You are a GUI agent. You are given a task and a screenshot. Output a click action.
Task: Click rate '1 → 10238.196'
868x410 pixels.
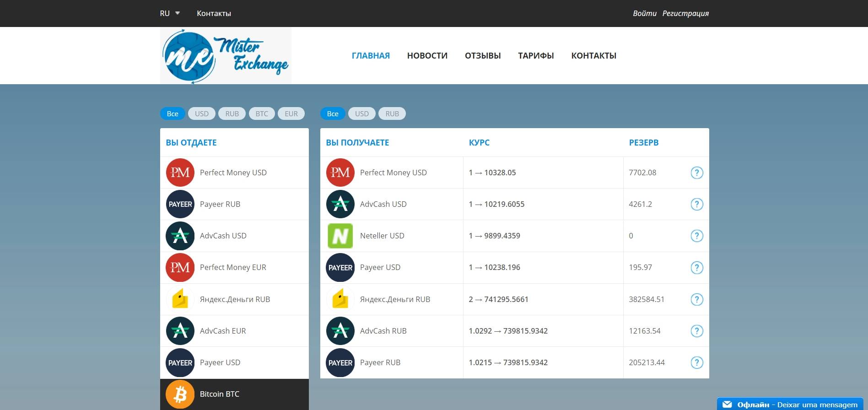[495, 267]
